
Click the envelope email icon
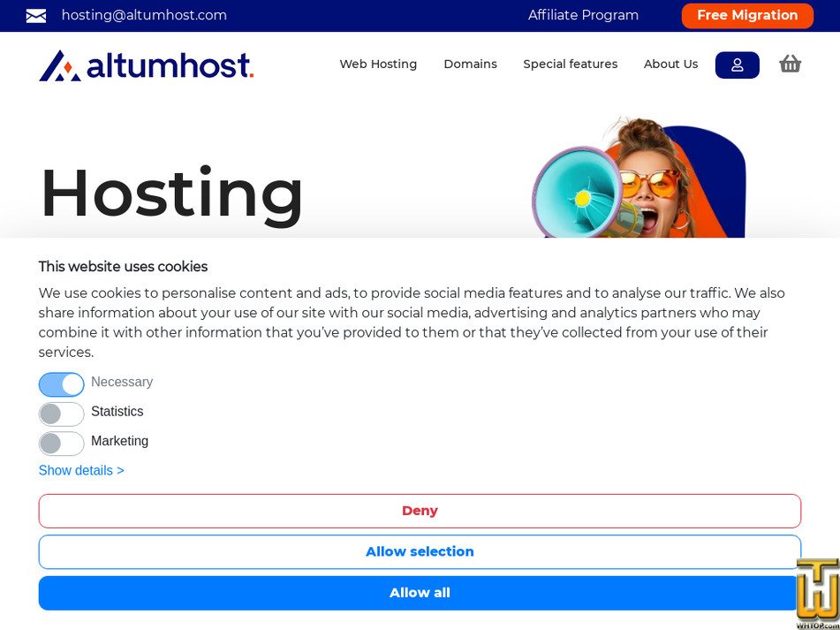[36, 16]
